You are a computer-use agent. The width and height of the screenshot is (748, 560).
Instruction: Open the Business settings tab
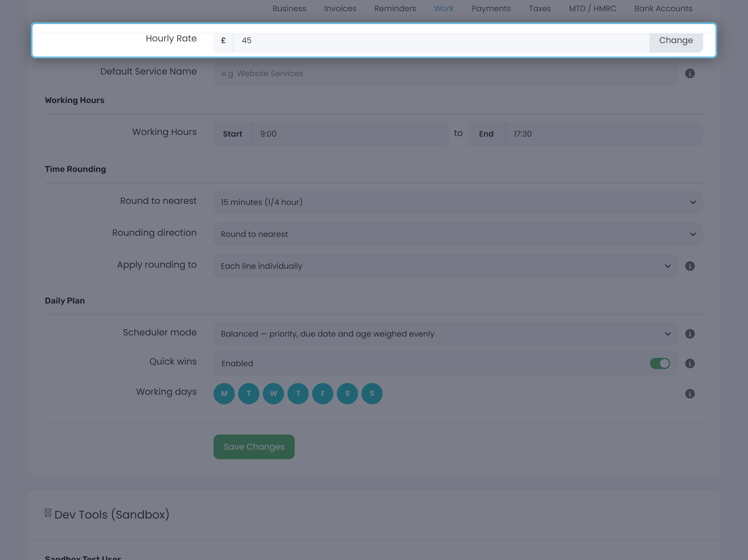point(289,8)
